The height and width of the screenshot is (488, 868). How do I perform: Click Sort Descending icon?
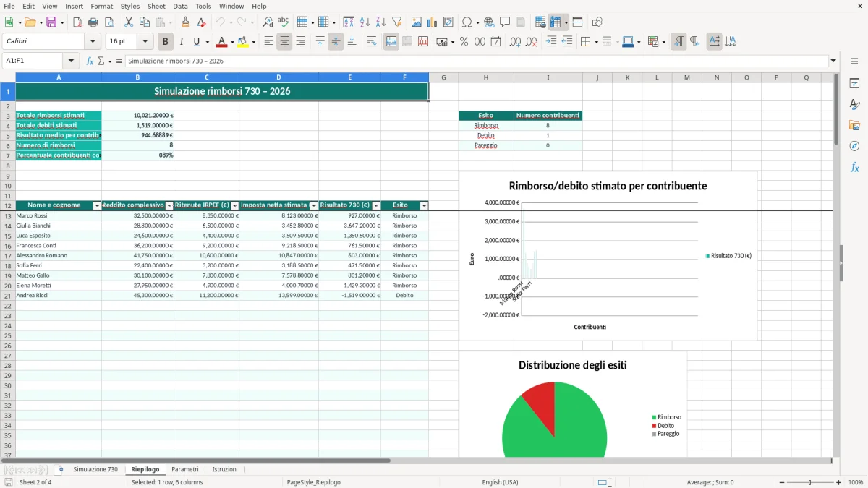click(x=381, y=22)
